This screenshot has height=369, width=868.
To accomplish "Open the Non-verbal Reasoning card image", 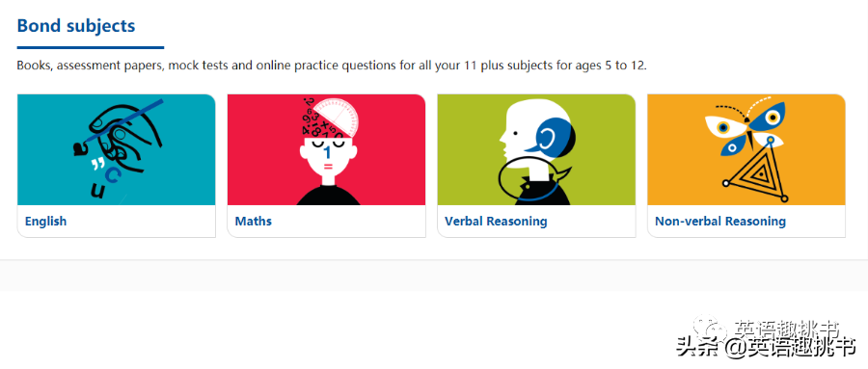I will tap(746, 149).
